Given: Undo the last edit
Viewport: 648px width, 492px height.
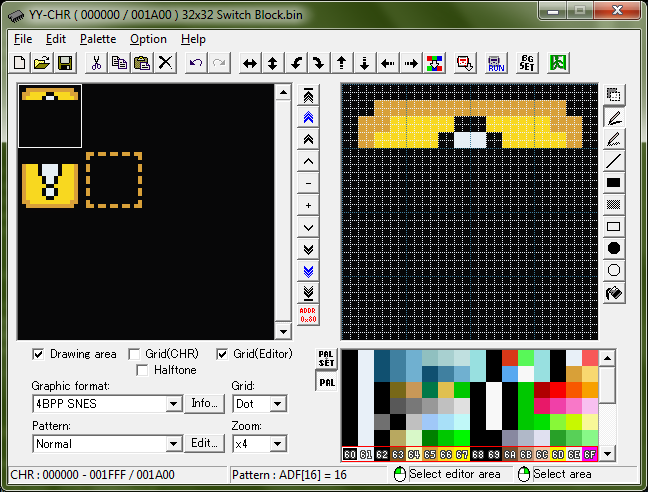Looking at the screenshot, I should (196, 63).
